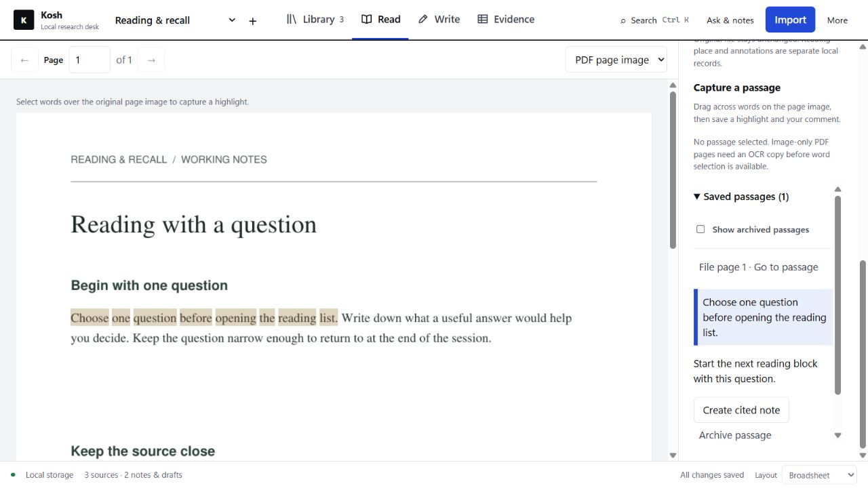Click the page number input field
Screen dimensions: 868x488
tap(90, 60)
